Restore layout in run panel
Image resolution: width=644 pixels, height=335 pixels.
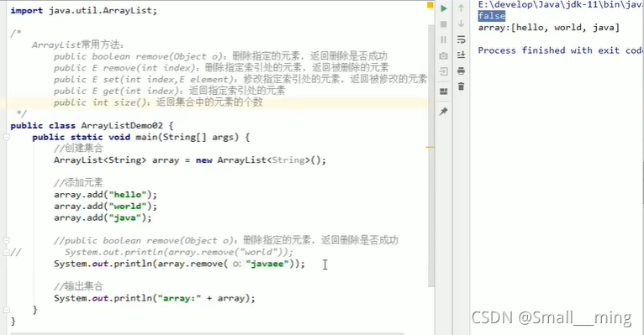(x=444, y=92)
